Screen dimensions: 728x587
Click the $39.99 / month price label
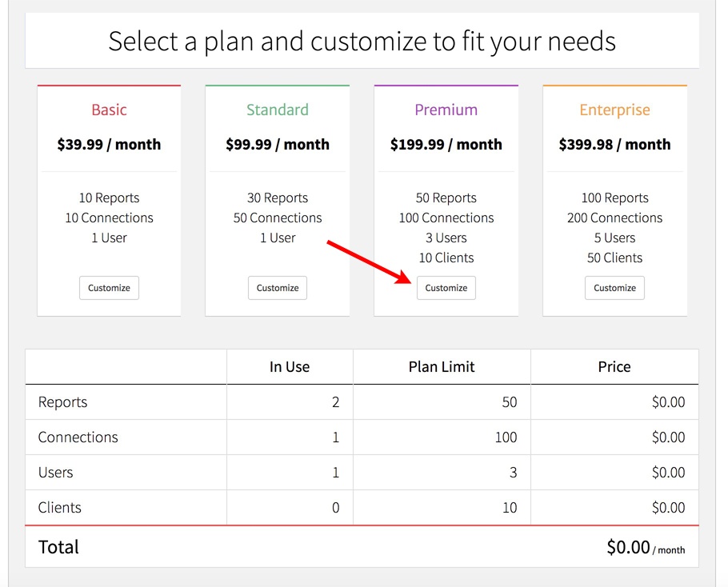click(109, 145)
